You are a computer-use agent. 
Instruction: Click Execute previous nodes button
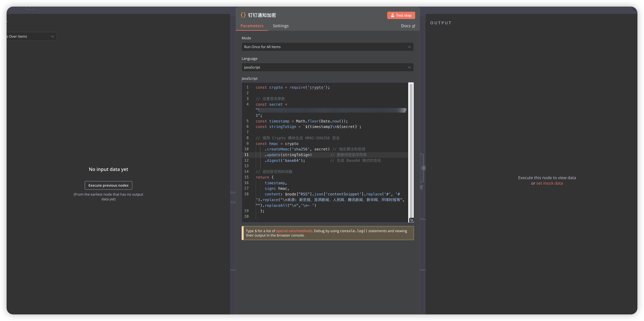[x=108, y=185]
